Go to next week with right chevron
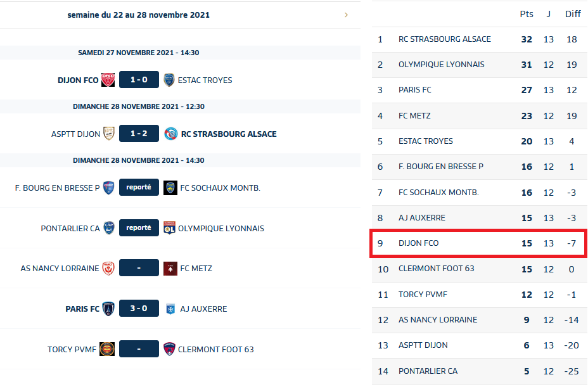588x389 pixels. [346, 15]
